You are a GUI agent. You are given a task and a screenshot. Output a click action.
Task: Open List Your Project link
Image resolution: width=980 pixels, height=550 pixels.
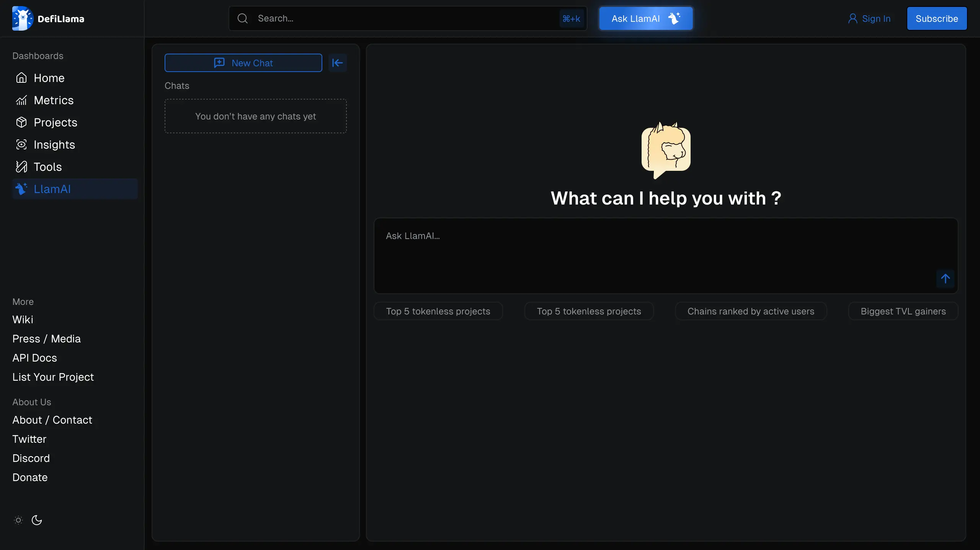coord(53,377)
